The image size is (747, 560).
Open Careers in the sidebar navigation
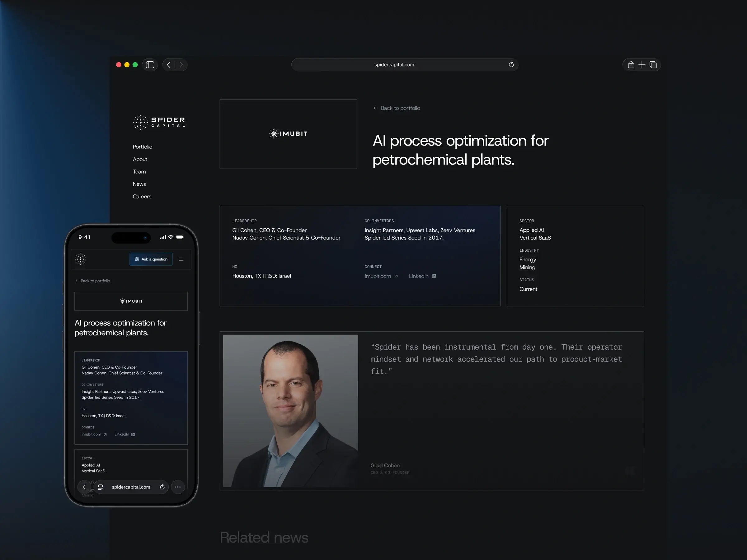(142, 196)
